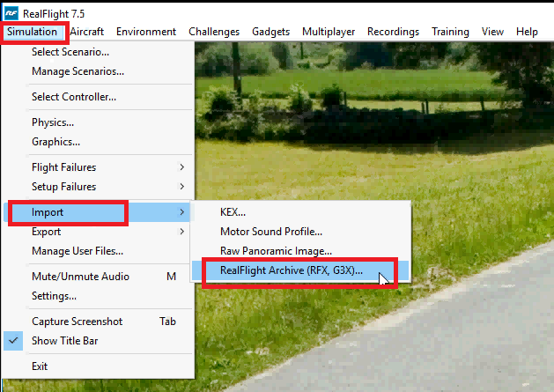Viewport: 554px width, 392px height.
Task: Toggle Mute/Unmute Audio option
Action: (79, 277)
